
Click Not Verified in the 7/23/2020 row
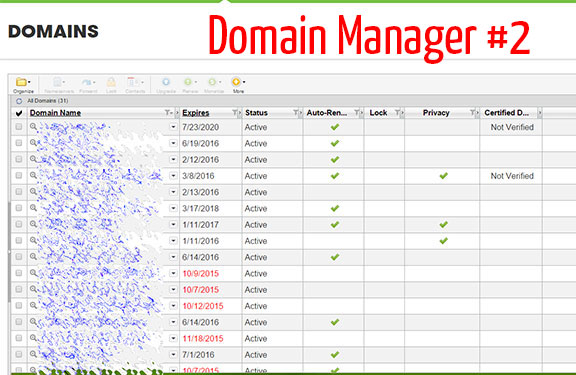pos(512,127)
